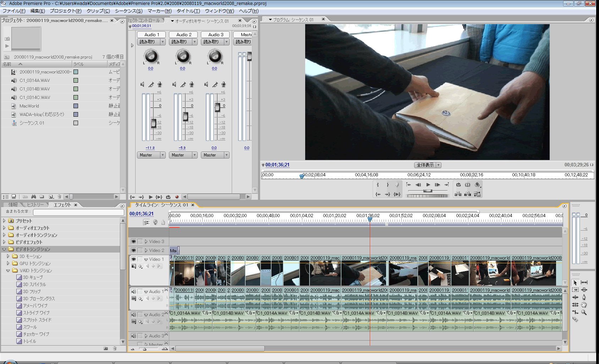Screen dimensions: 599x364
Task: Select the Hand tool
Action: [x=584, y=305]
